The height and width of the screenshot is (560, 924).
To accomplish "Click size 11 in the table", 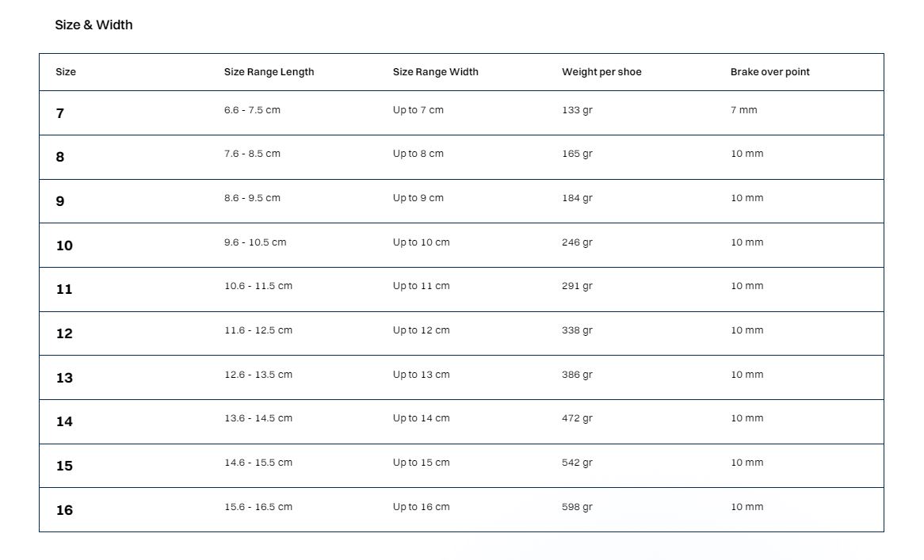I will tap(64, 289).
